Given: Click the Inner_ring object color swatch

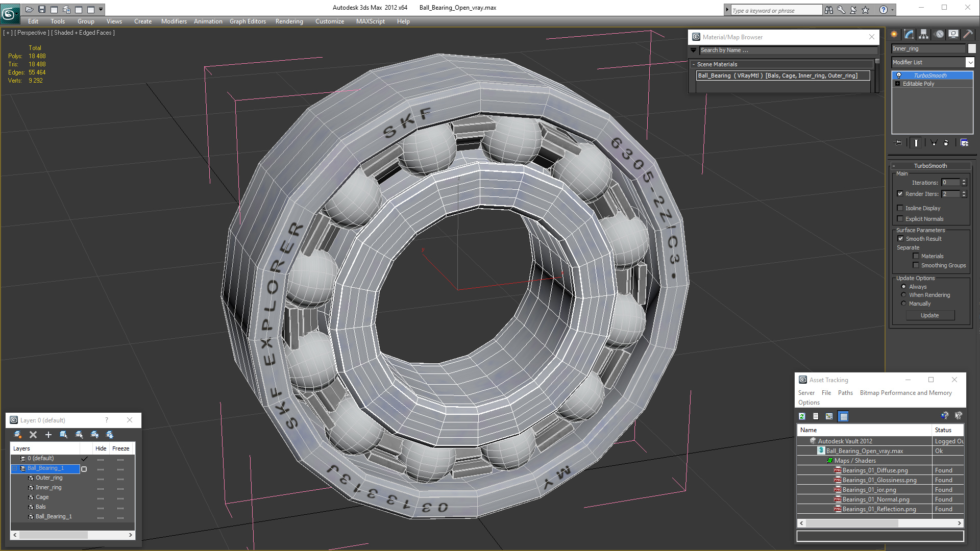Looking at the screenshot, I should click(972, 48).
